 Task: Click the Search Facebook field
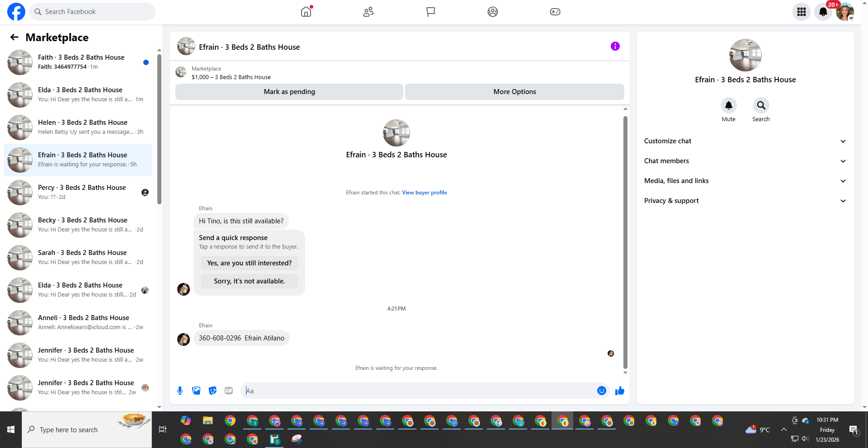click(x=92, y=12)
